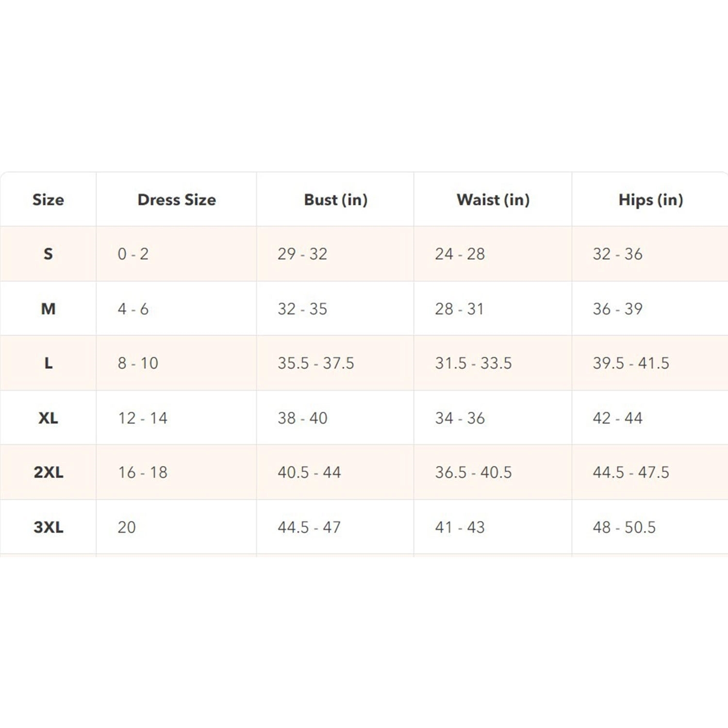This screenshot has height=728, width=728.
Task: Click the Waist (in) column header
Action: pyautogui.click(x=493, y=199)
